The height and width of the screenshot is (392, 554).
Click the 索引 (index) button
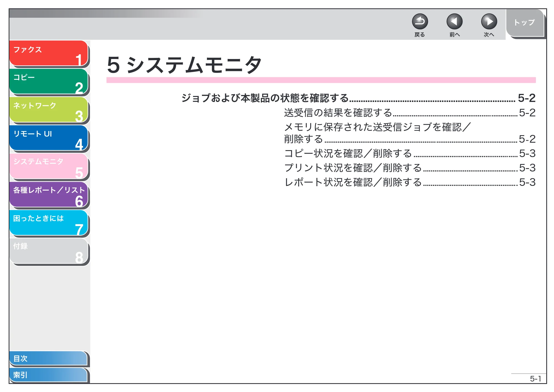(x=48, y=375)
